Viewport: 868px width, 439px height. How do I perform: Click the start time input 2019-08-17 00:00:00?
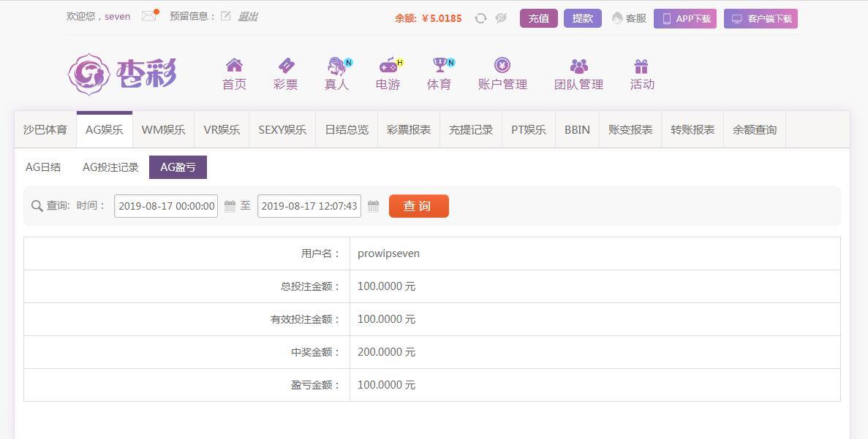click(166, 206)
